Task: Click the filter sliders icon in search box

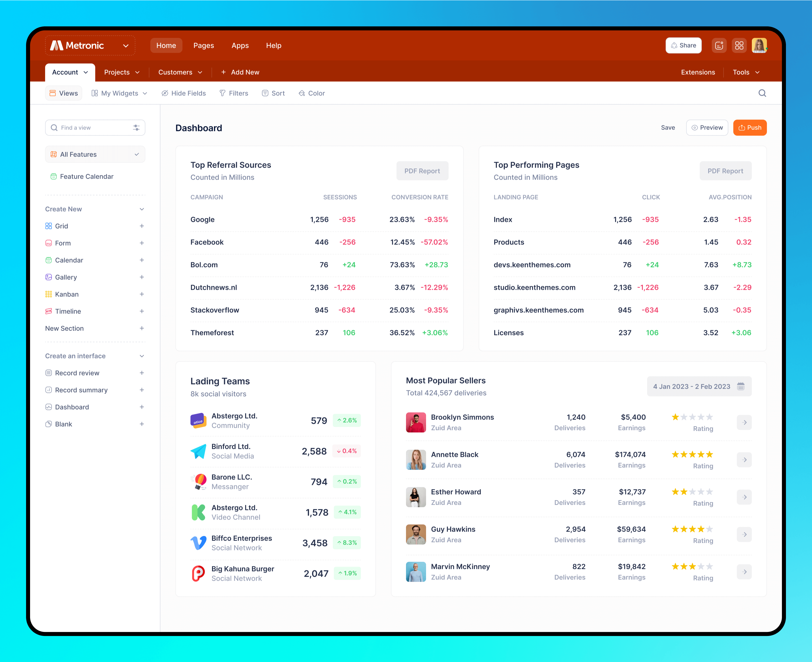Action: pos(136,128)
